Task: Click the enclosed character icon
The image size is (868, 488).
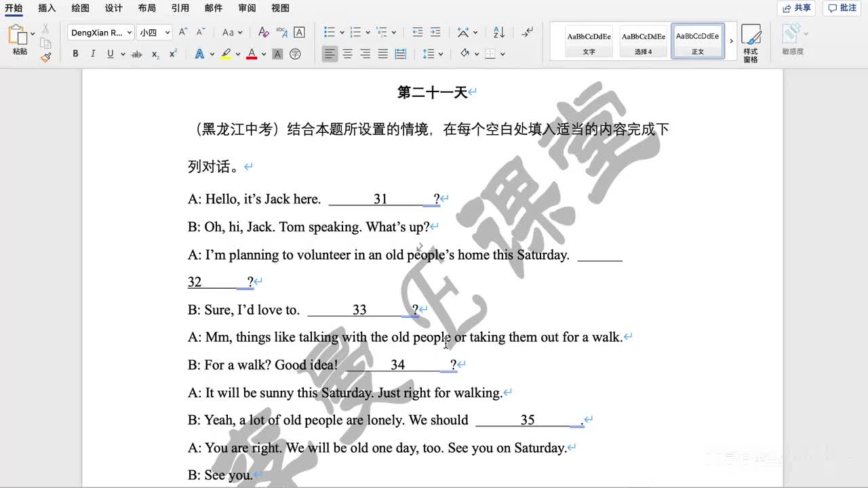Action: click(295, 54)
